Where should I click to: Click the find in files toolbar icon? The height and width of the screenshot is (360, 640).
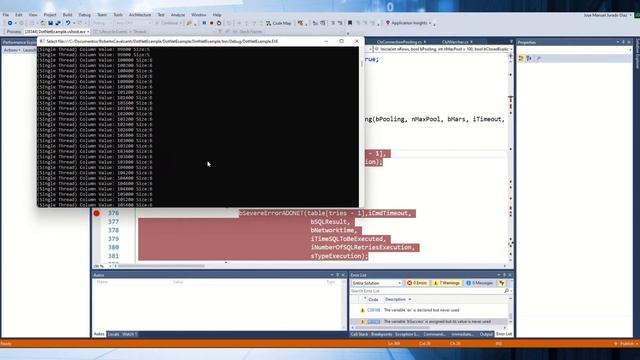[189, 23]
